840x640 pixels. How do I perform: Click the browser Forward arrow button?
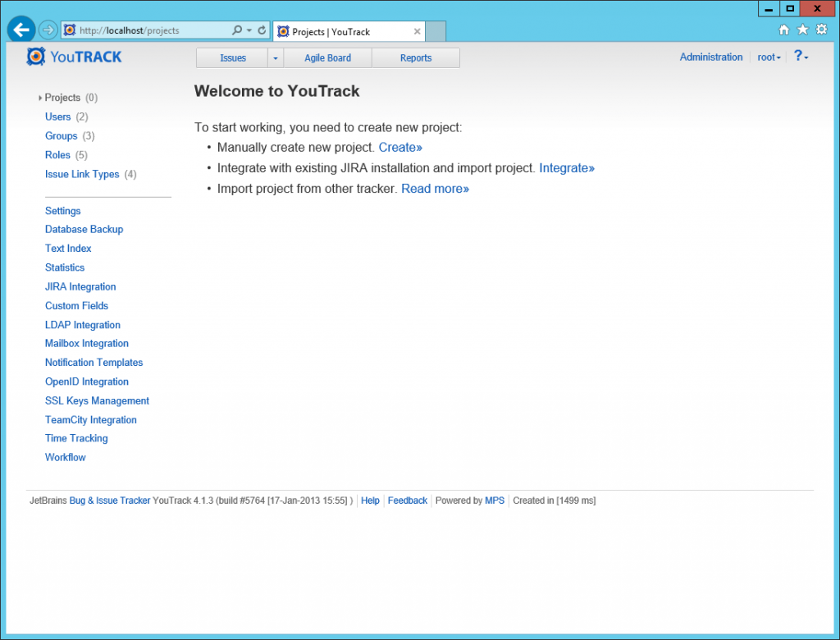pyautogui.click(x=48, y=30)
